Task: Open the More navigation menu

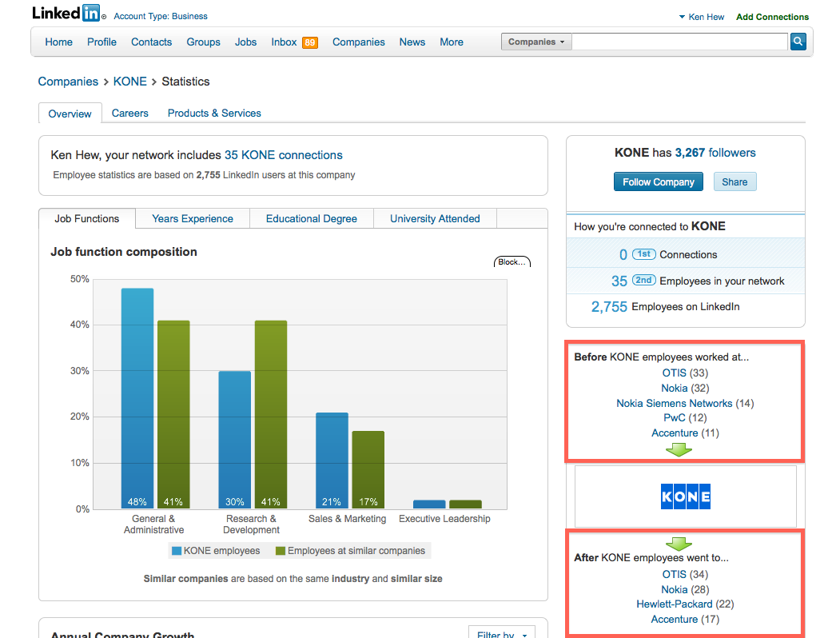Action: click(451, 42)
